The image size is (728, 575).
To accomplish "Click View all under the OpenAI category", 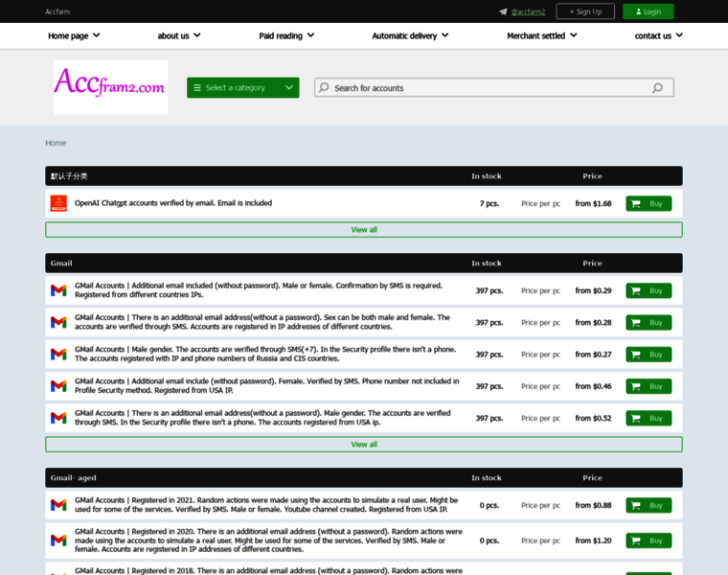I will [x=364, y=229].
